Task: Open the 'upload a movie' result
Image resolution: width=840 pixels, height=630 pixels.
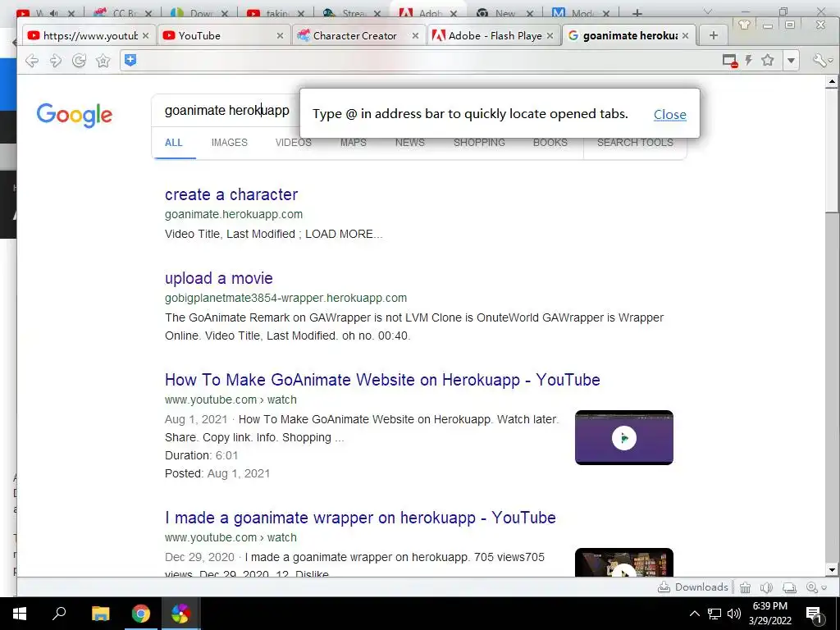Action: [x=218, y=278]
